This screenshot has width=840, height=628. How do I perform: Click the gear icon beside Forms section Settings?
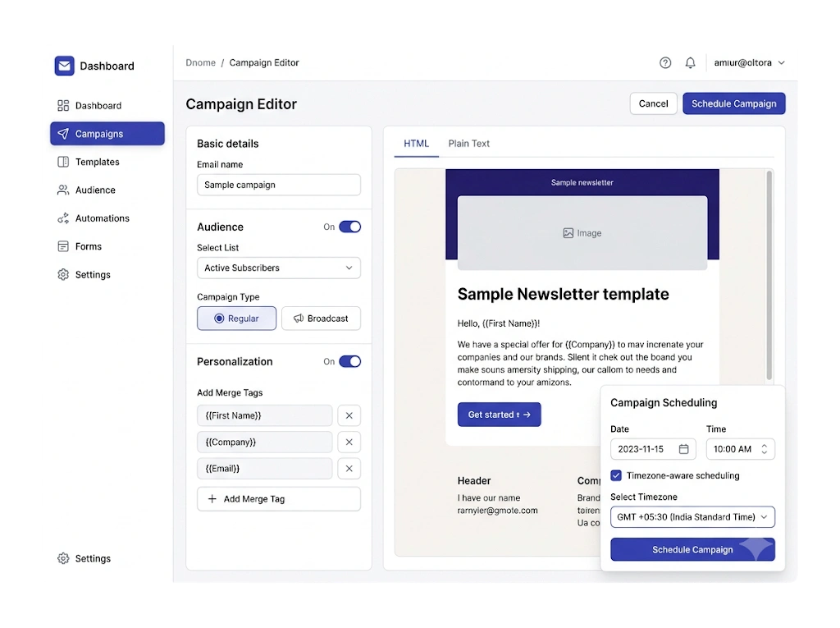[63, 274]
